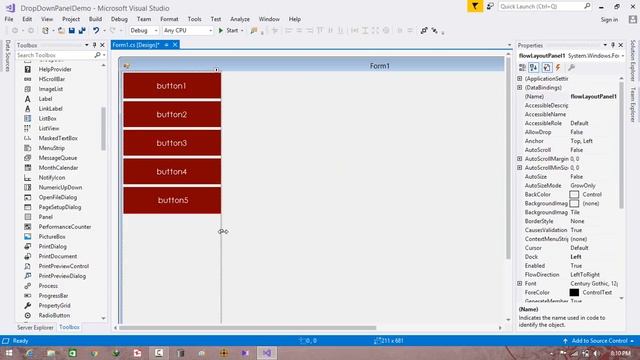The height and width of the screenshot is (360, 640).
Task: Open the File menu
Action: 9,19
